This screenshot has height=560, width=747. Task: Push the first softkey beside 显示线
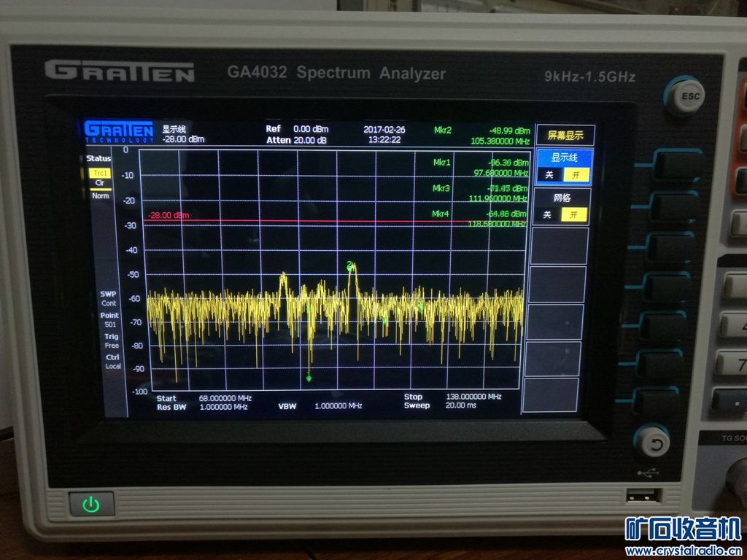pyautogui.click(x=677, y=166)
